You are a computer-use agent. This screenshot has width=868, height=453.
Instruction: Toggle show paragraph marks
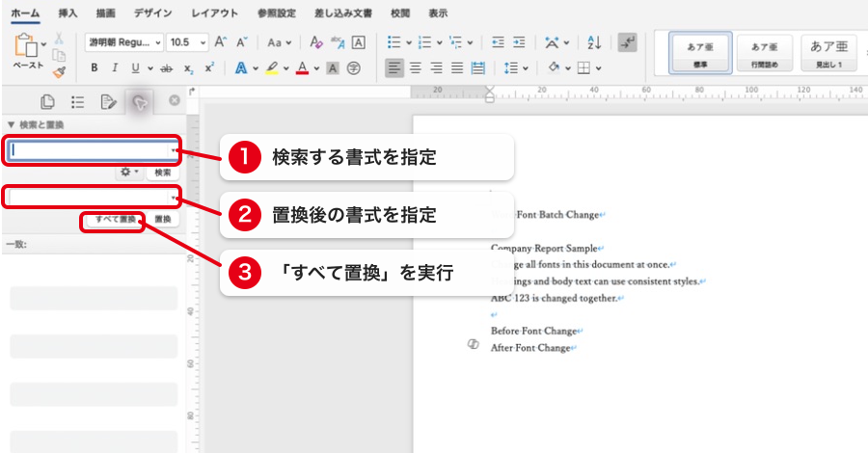pyautogui.click(x=627, y=42)
